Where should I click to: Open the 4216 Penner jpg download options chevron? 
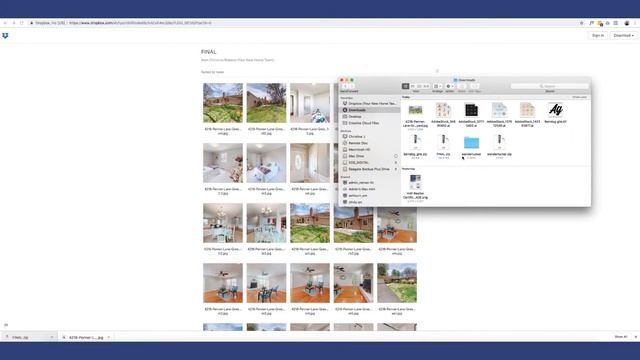tap(109, 337)
